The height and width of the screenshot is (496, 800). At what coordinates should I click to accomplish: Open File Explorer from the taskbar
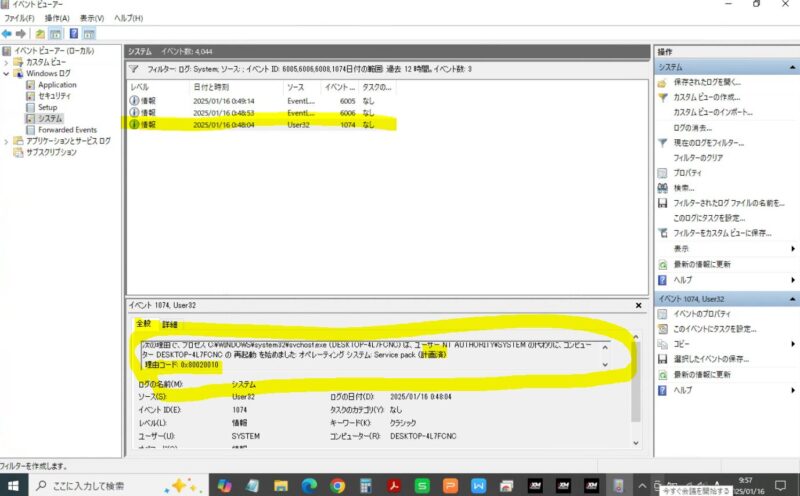(281, 486)
